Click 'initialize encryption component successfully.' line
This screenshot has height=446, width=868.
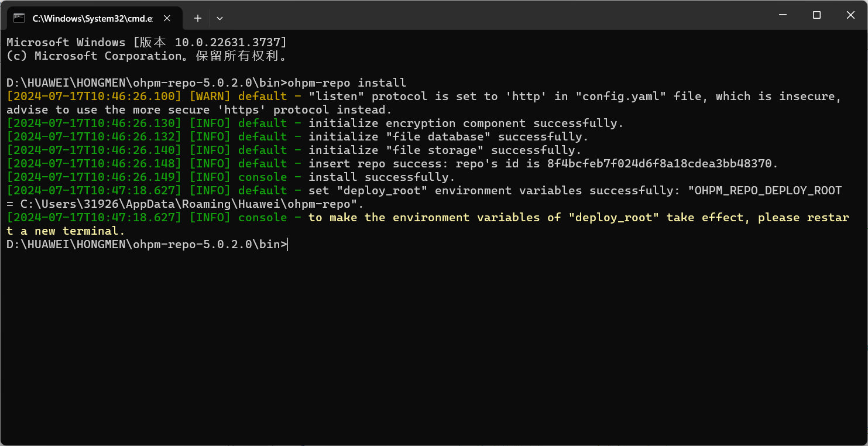[x=466, y=123]
